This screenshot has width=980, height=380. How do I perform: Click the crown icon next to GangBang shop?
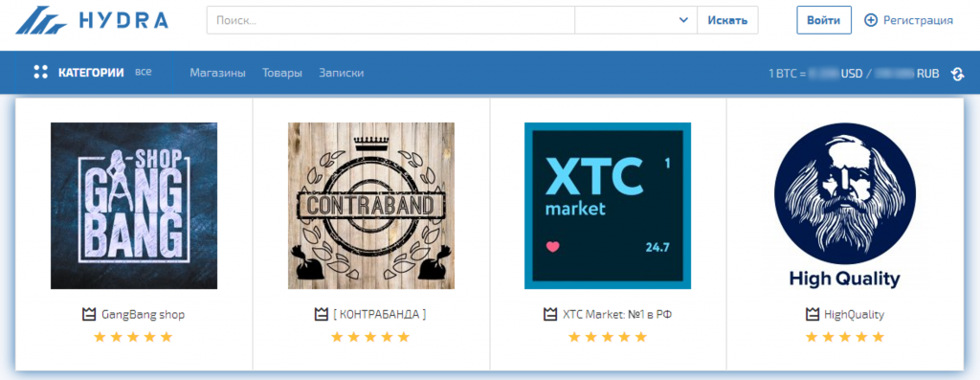coord(89,314)
